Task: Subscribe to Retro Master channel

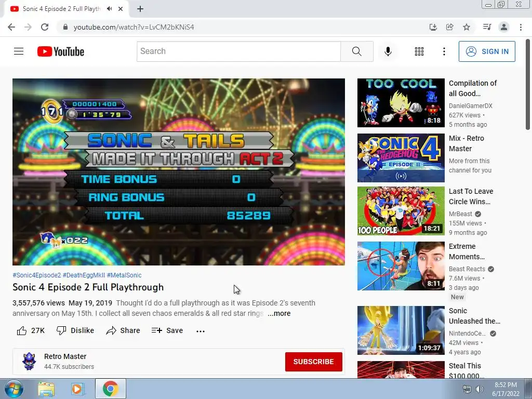Action: tap(313, 362)
